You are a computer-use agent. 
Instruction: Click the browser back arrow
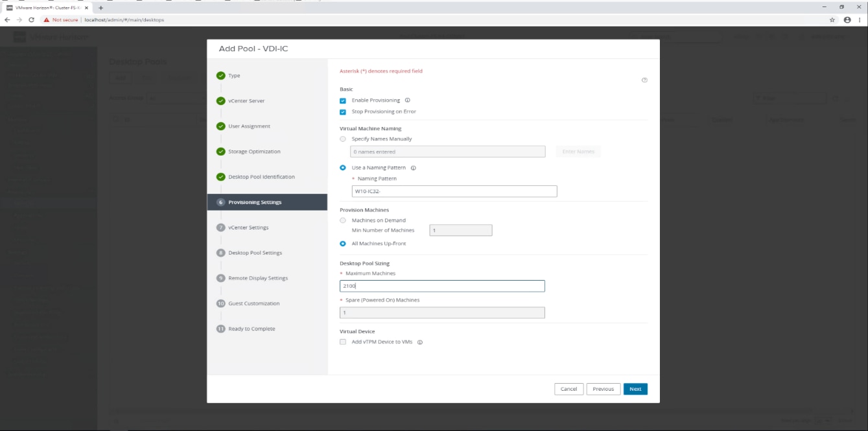pos(8,20)
